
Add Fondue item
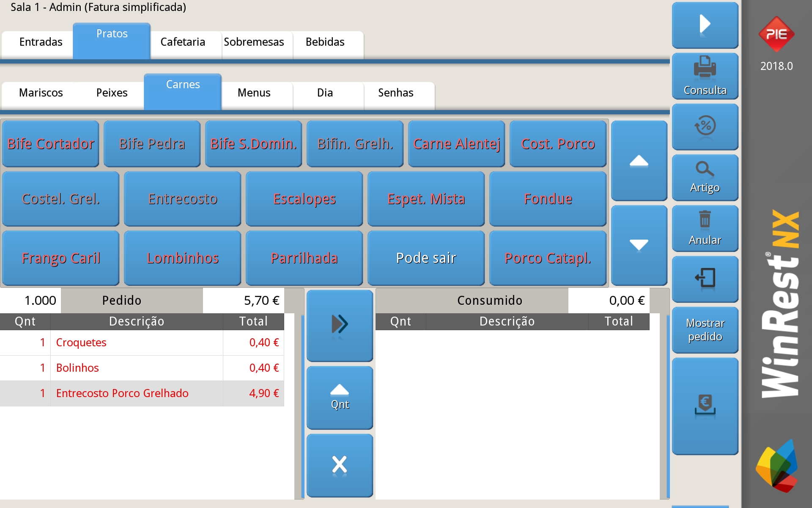point(548,199)
